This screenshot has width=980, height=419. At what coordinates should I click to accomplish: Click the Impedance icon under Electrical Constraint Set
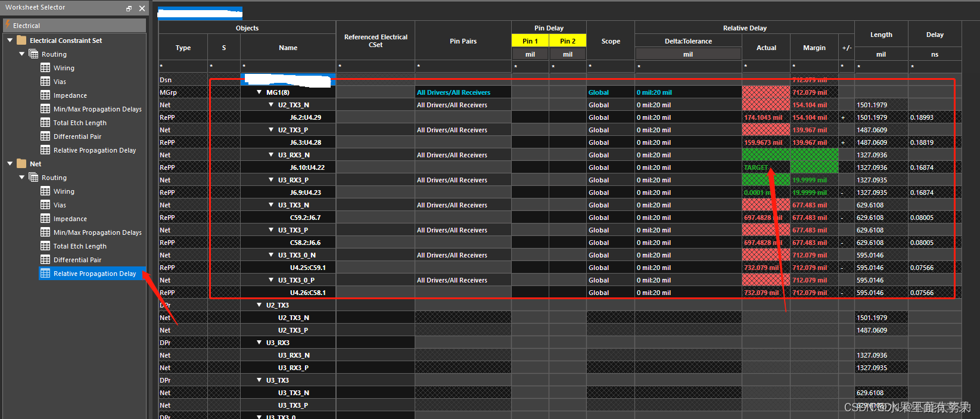point(45,95)
